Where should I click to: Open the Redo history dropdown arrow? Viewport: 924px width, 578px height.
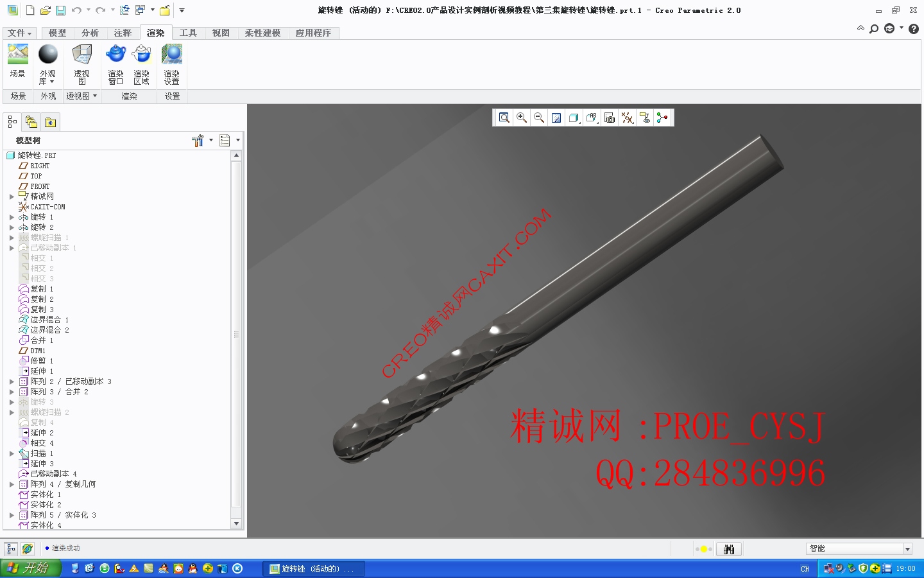tap(112, 10)
